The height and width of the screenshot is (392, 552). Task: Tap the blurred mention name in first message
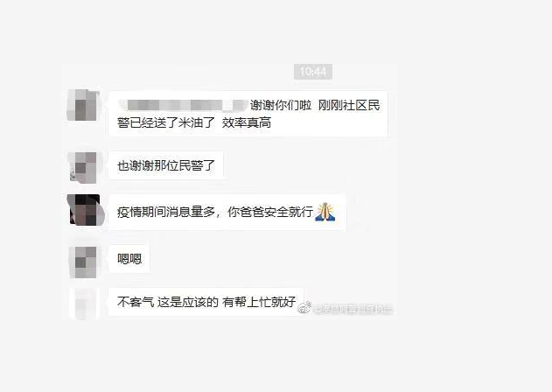[x=184, y=105]
